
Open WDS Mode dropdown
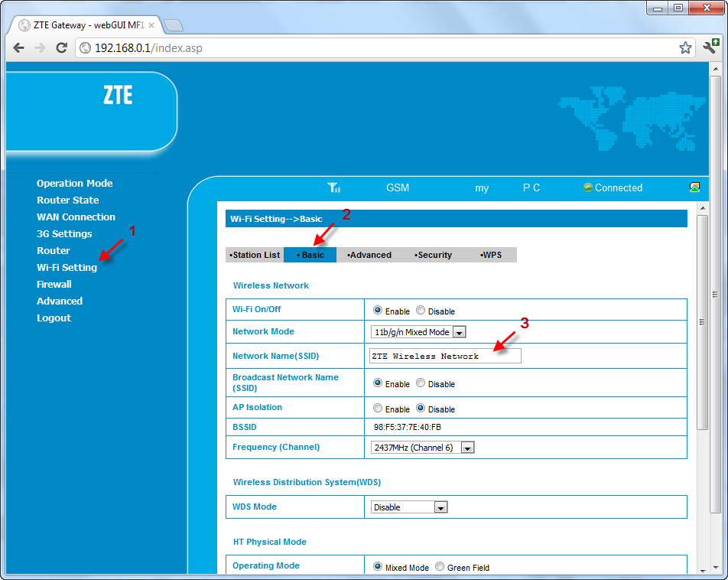[409, 507]
